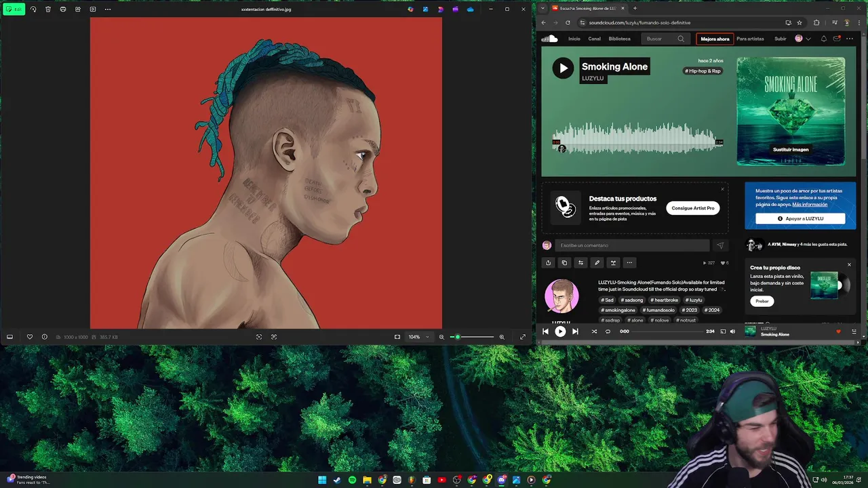868x488 pixels.
Task: Open the Inicio menu item
Action: coord(574,39)
